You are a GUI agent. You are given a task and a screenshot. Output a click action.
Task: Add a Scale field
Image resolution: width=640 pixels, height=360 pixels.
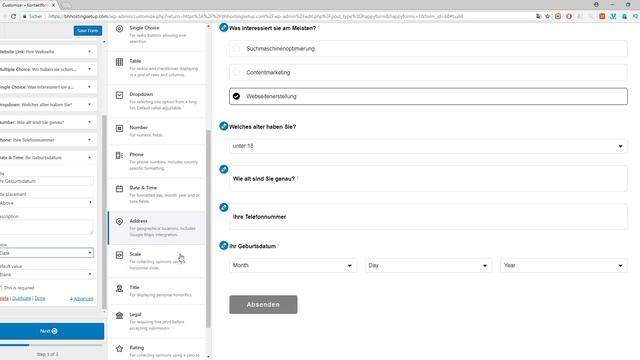point(157,261)
